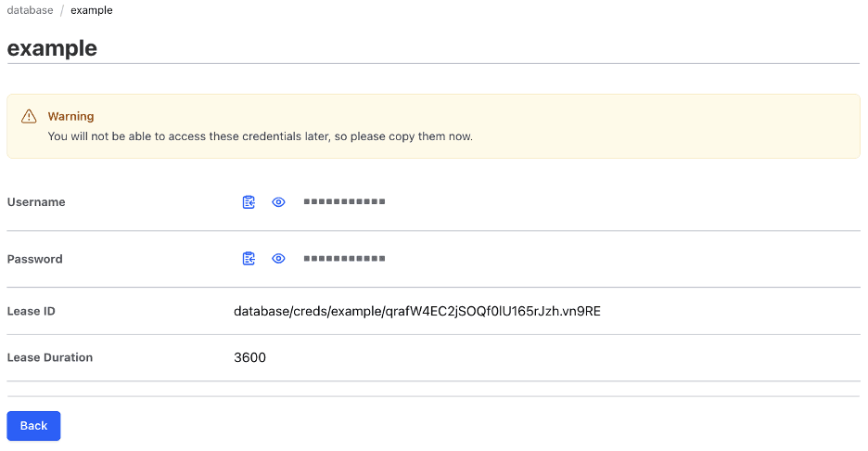The width and height of the screenshot is (868, 451).
Task: Click the masked Password dots
Action: [x=344, y=259]
